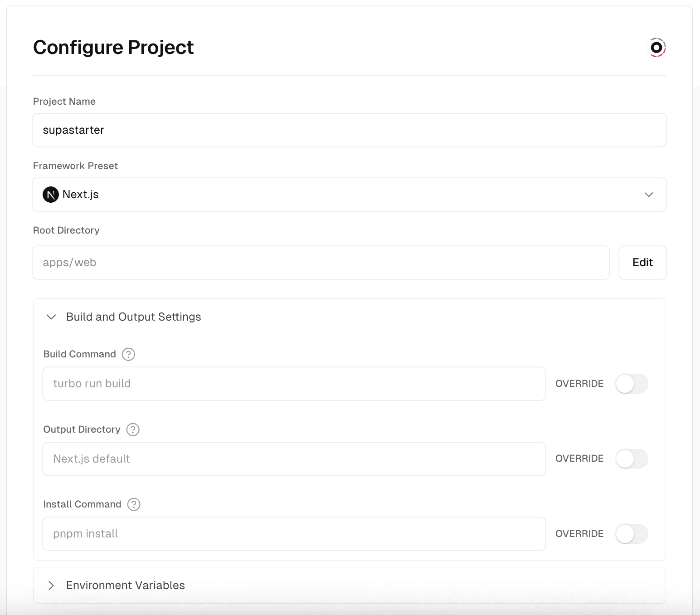Open the Install Command help icon

133,505
